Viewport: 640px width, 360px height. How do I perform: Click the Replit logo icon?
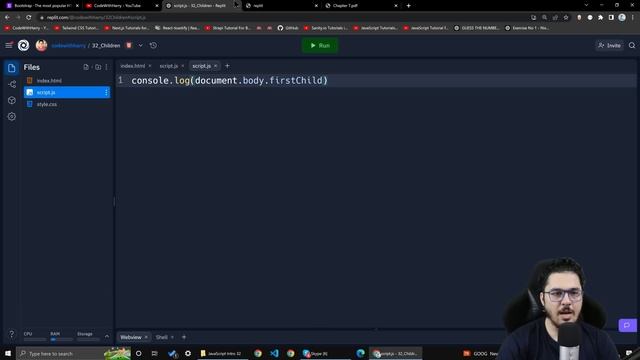click(x=24, y=45)
